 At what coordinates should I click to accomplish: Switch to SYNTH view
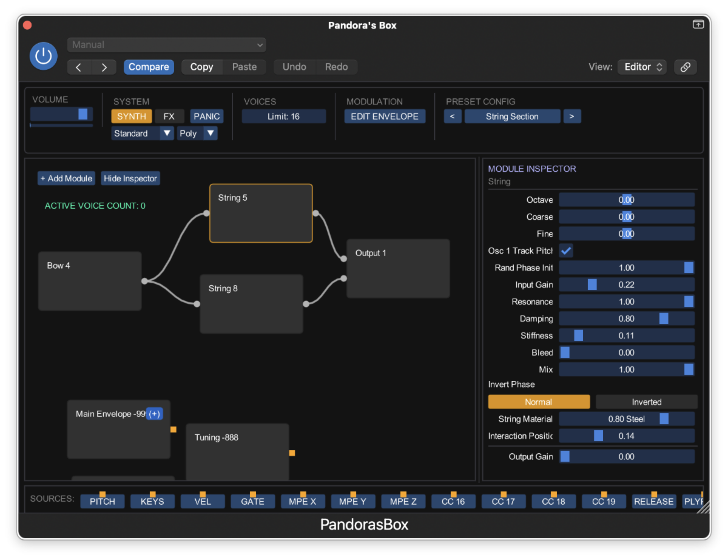pyautogui.click(x=131, y=116)
